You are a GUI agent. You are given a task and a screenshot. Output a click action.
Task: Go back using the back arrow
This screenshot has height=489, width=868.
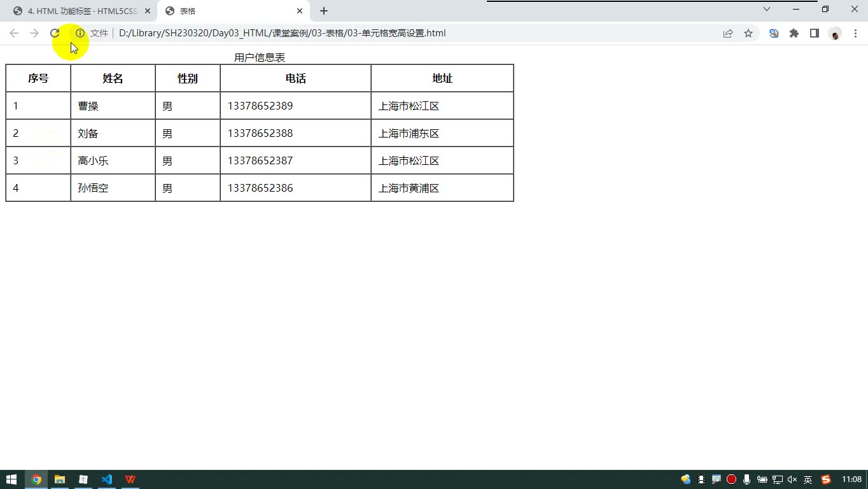(x=14, y=33)
